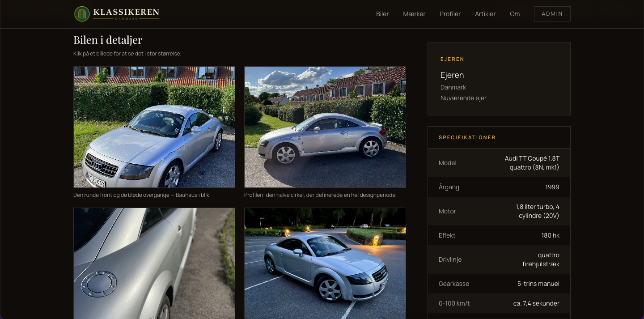The image size is (644, 319).
Task: Click the 'Bilen i detaljer' heading
Action: coord(108,40)
